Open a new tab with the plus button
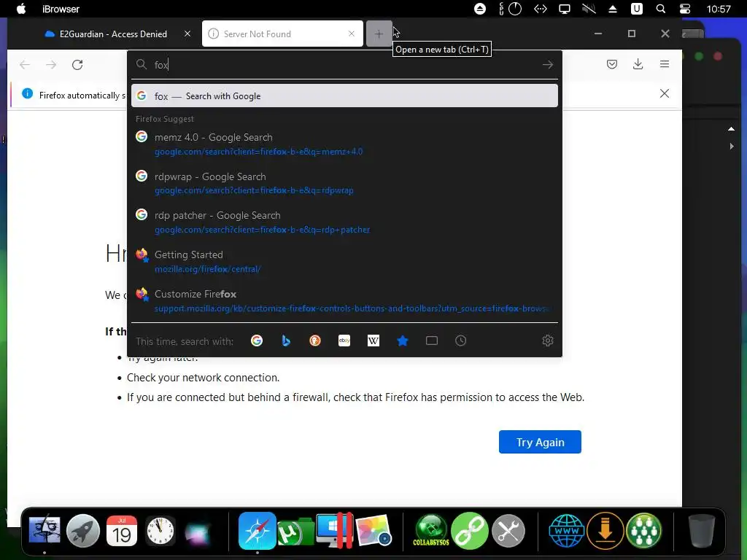Viewport: 747px width, 560px height. click(379, 34)
